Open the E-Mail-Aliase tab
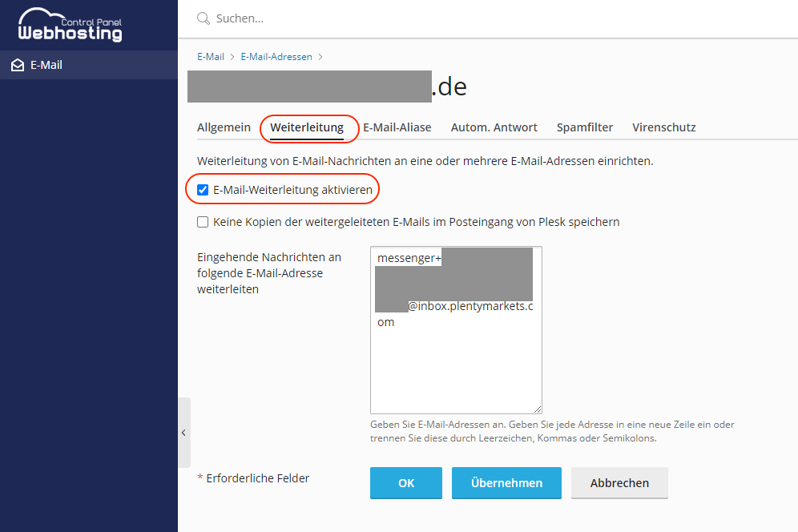Image resolution: width=798 pixels, height=532 pixels. (397, 127)
